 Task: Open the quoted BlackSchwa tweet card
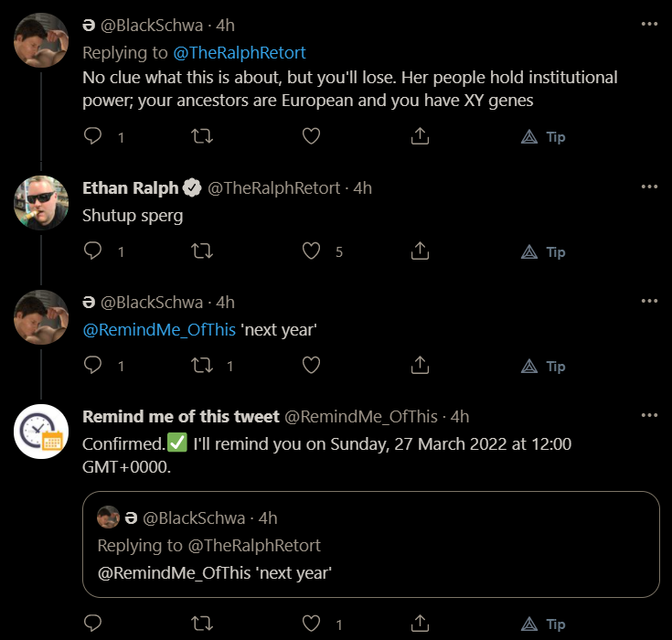(370, 544)
